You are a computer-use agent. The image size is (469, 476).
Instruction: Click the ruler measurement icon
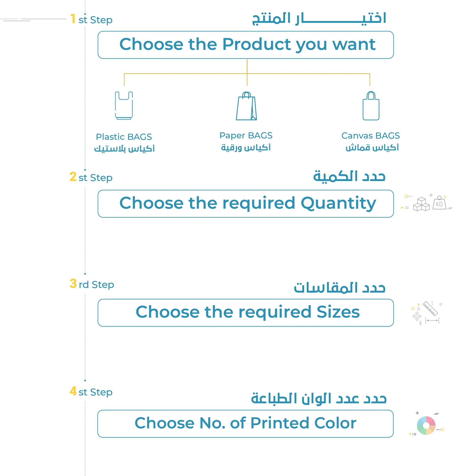coord(430,308)
